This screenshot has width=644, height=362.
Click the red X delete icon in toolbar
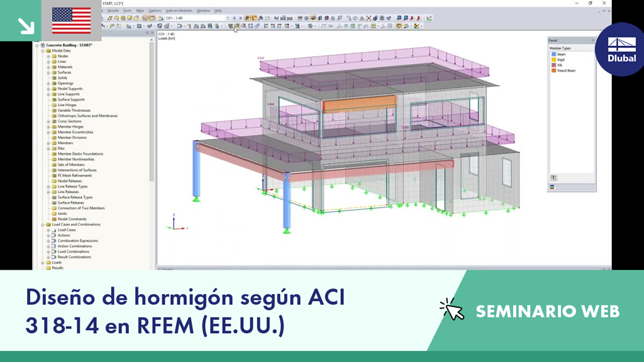pyautogui.click(x=369, y=18)
